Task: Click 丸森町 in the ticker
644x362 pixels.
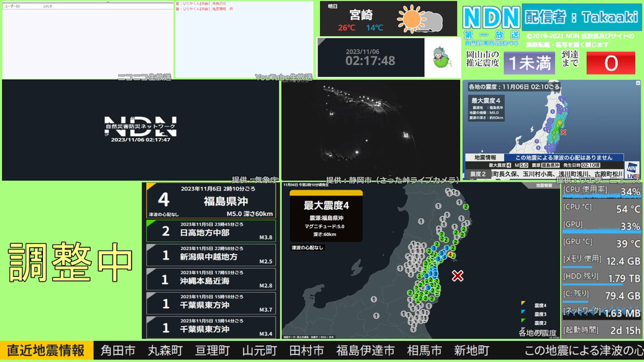Action: click(x=165, y=351)
